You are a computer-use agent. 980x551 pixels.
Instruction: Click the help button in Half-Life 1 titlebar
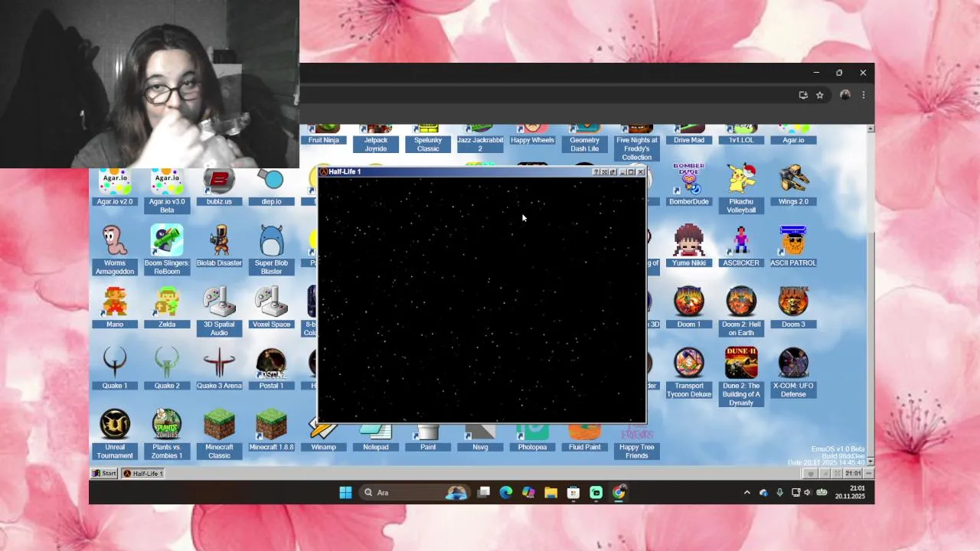(x=596, y=172)
